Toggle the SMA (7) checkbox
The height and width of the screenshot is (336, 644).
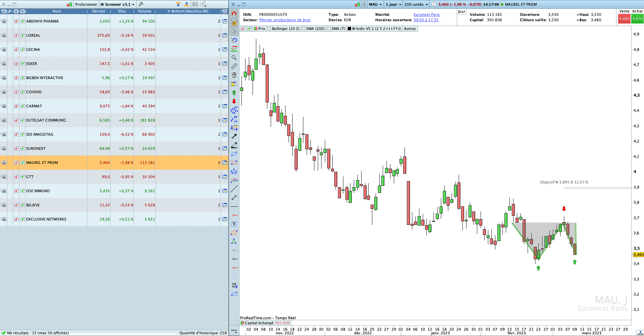tap(329, 29)
